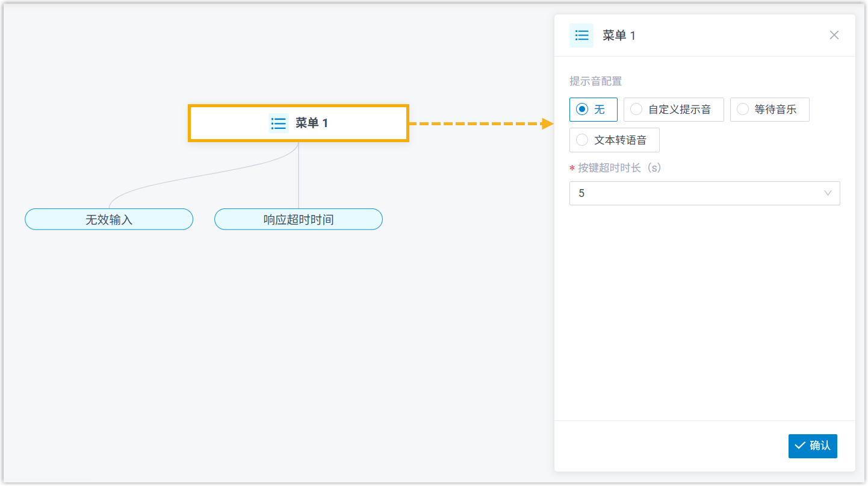Click the 菜单 1 title in the panel header
The image size is (868, 486).
(619, 36)
